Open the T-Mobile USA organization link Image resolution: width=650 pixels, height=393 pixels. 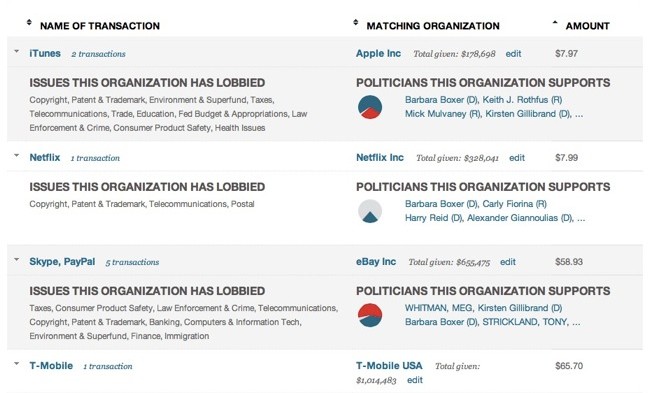pos(389,366)
